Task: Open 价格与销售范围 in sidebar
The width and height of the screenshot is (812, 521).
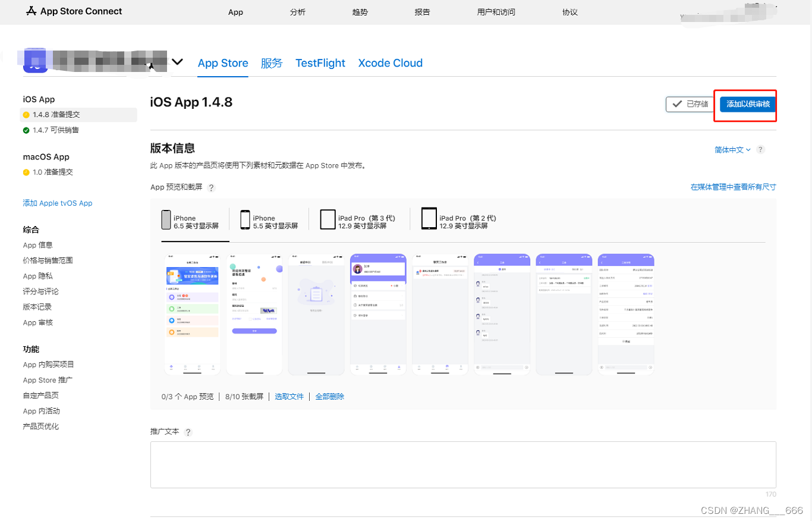Action: pos(48,260)
